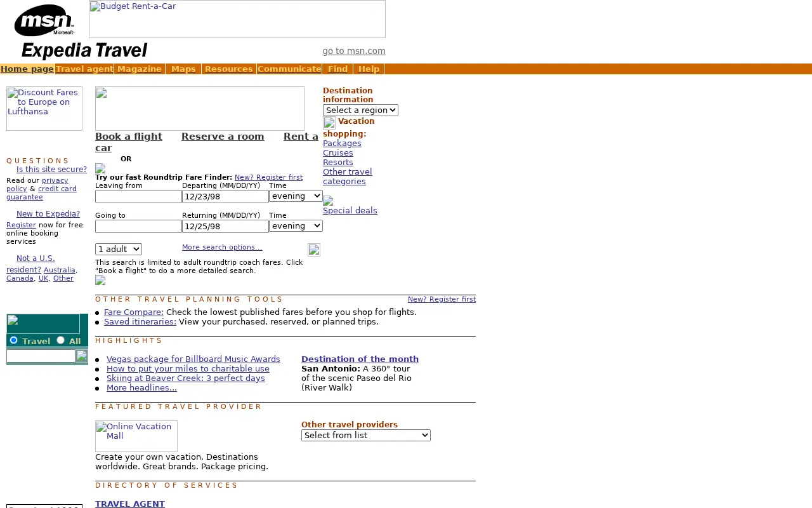
Task: Click the Leaving from input field
Action: coord(138,197)
